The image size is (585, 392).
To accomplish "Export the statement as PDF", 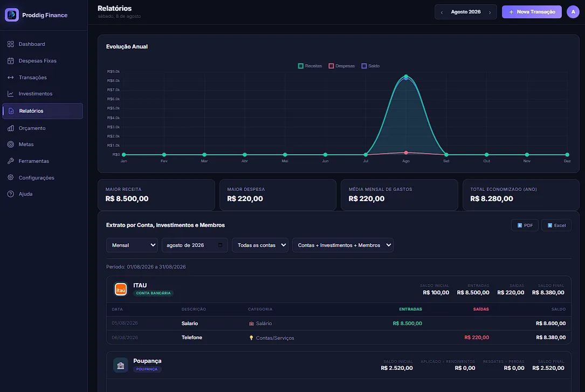I will click(525, 225).
